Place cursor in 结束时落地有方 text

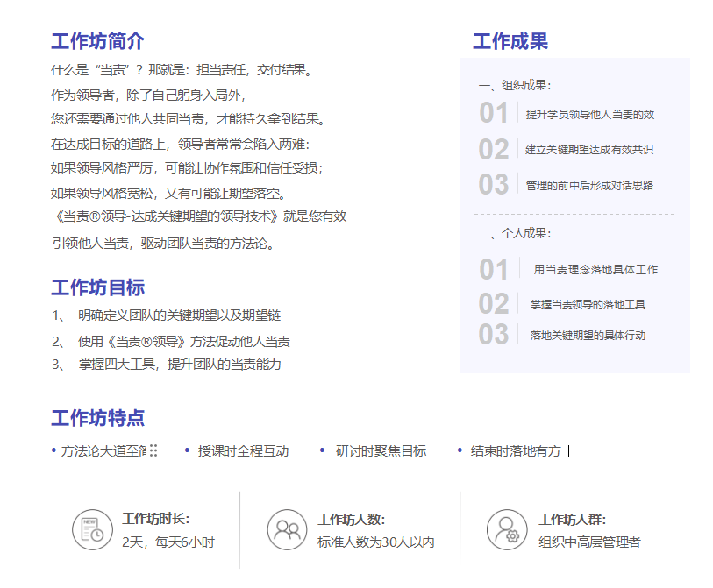(516, 451)
